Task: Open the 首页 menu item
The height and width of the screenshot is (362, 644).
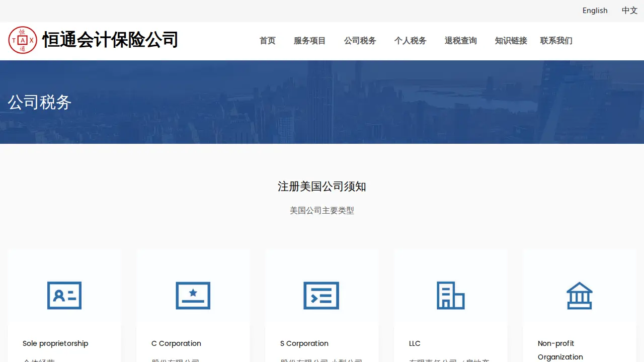Action: click(268, 41)
